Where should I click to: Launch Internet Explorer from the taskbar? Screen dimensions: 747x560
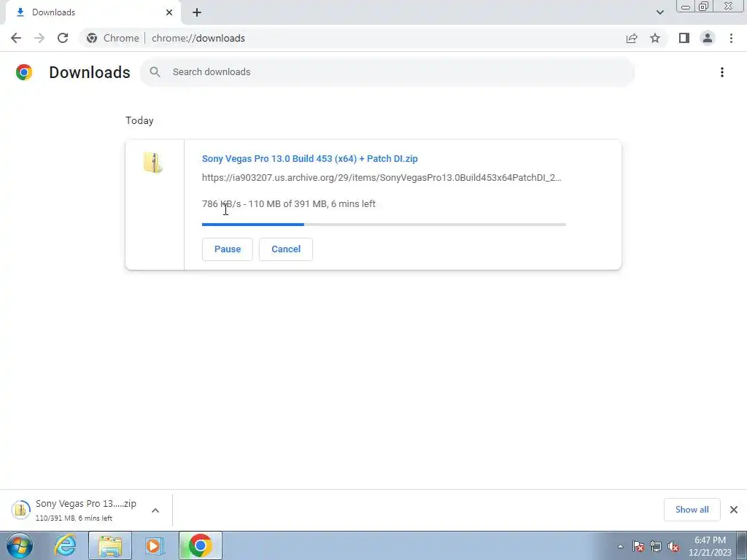point(64,545)
